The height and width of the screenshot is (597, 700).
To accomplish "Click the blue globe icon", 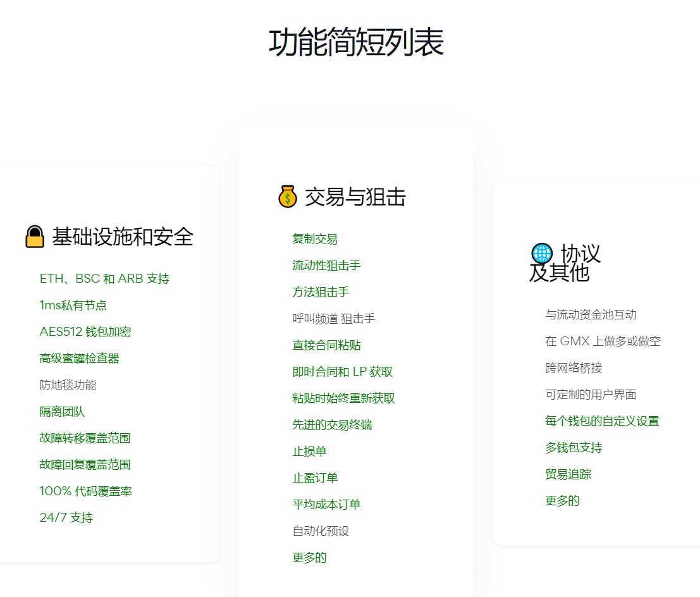I will tap(541, 254).
